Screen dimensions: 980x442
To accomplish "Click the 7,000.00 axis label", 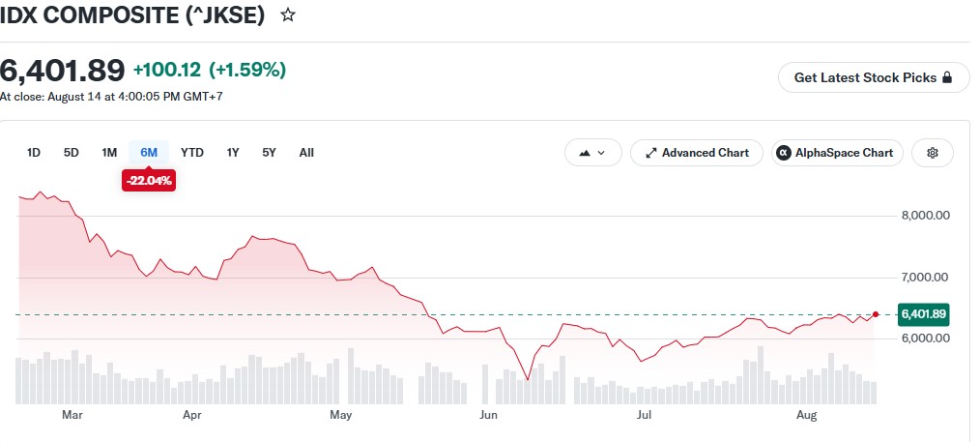I will [925, 277].
